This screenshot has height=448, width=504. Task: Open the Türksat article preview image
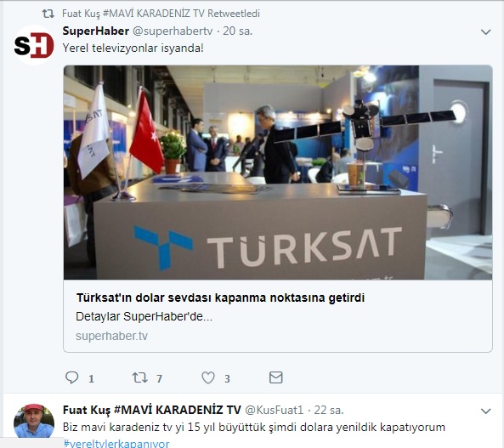[278, 173]
